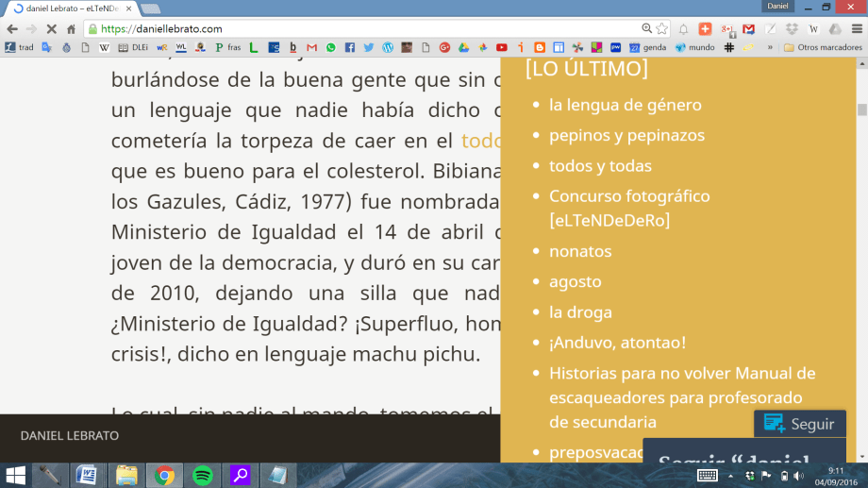Open the zoom magnifier icon in address bar
Viewport: 868px width, 488px height.
646,28
